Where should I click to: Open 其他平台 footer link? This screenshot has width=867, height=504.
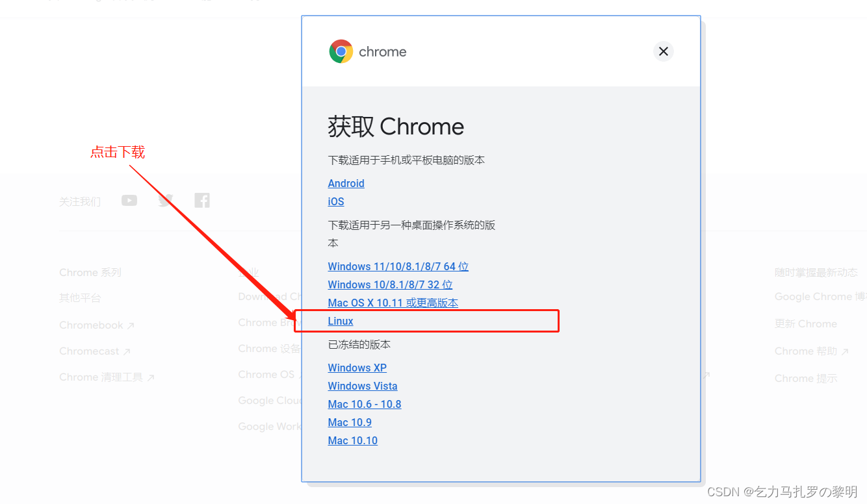pyautogui.click(x=80, y=298)
